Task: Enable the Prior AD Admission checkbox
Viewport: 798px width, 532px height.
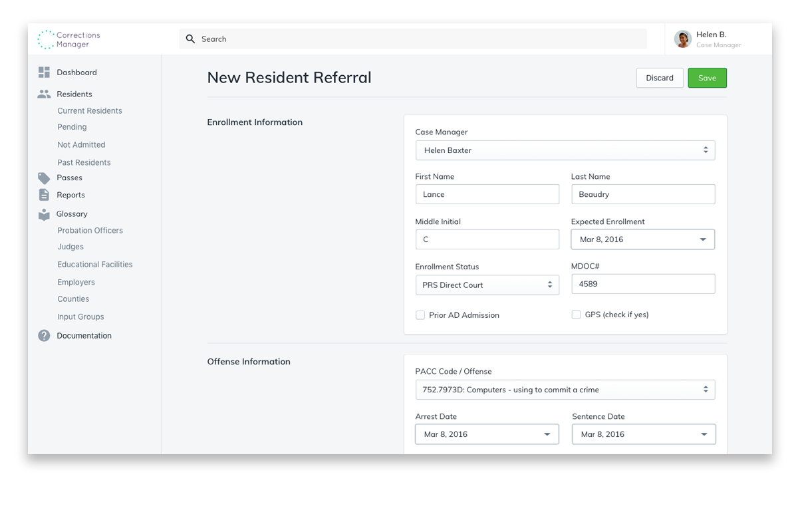Action: [420, 315]
